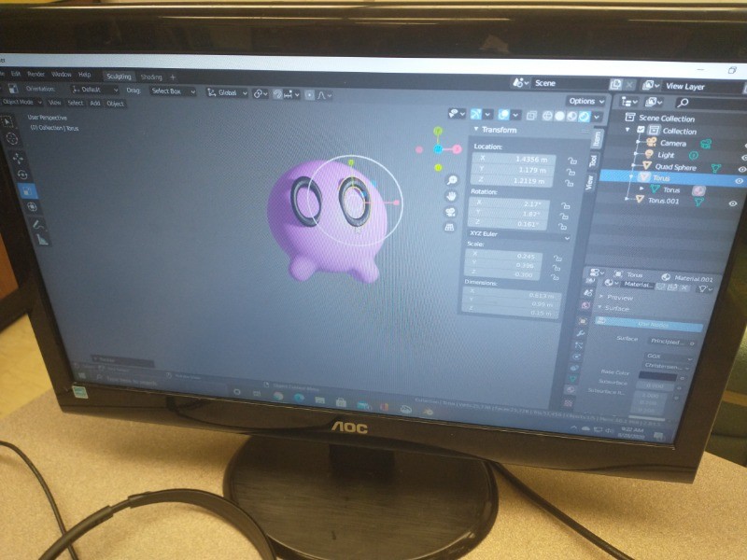Viewport: 747px width, 560px height.
Task: Open the Modifier properties wrench tab
Action: (581, 333)
